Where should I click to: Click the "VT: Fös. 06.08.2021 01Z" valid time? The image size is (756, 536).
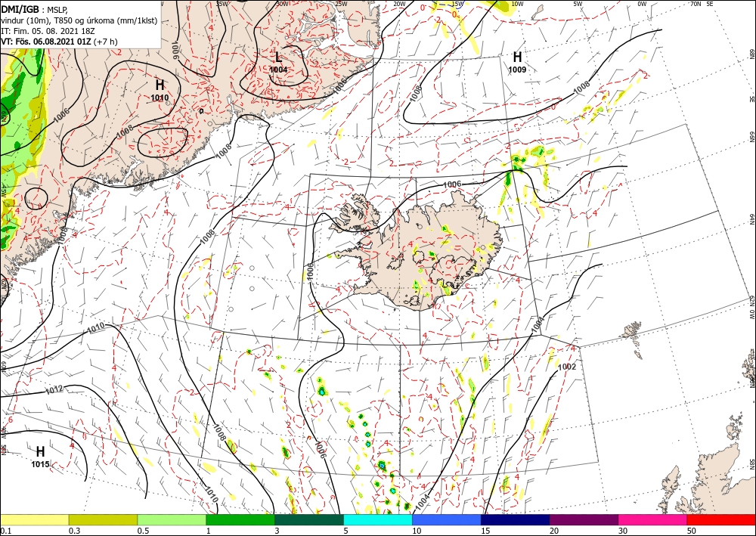[x=46, y=42]
